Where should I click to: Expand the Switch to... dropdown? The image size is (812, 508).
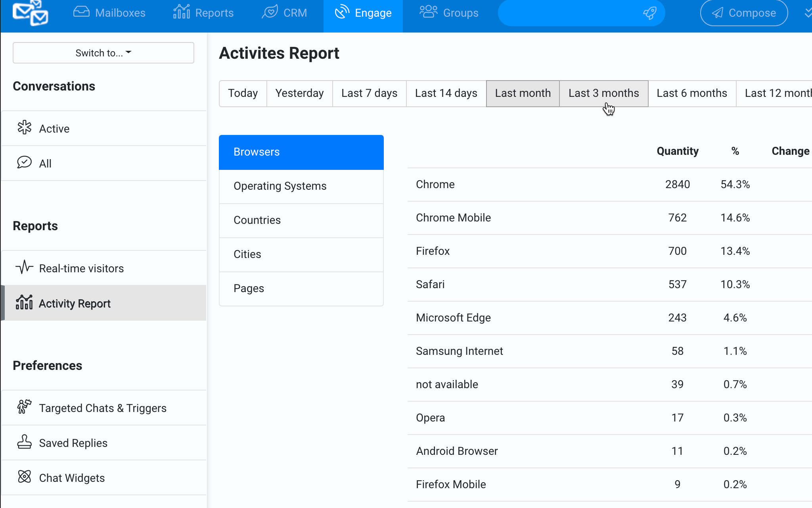(x=103, y=53)
